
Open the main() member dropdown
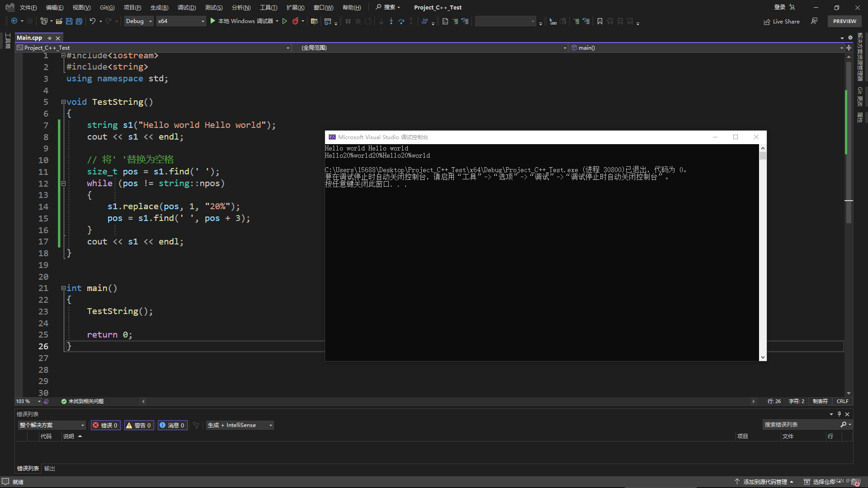tap(707, 48)
